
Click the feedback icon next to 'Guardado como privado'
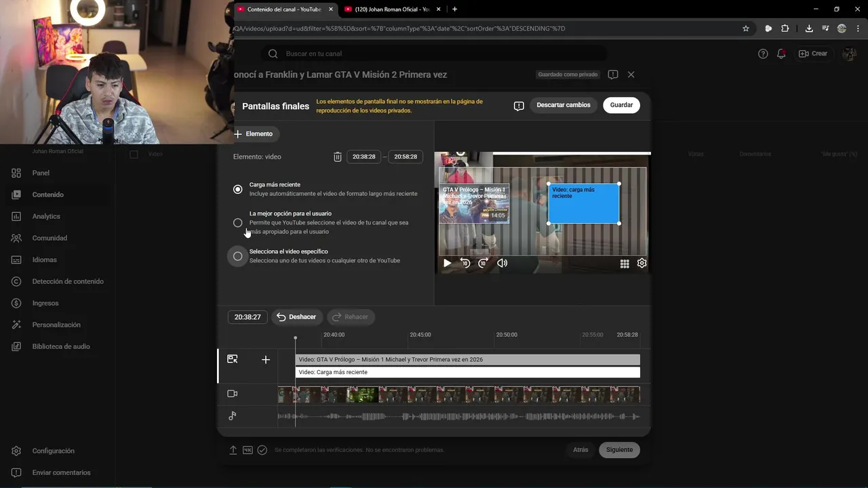(x=613, y=75)
